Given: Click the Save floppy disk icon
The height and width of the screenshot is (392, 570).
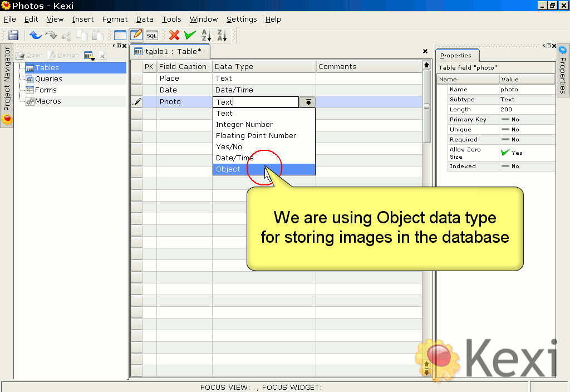Looking at the screenshot, I should [13, 35].
